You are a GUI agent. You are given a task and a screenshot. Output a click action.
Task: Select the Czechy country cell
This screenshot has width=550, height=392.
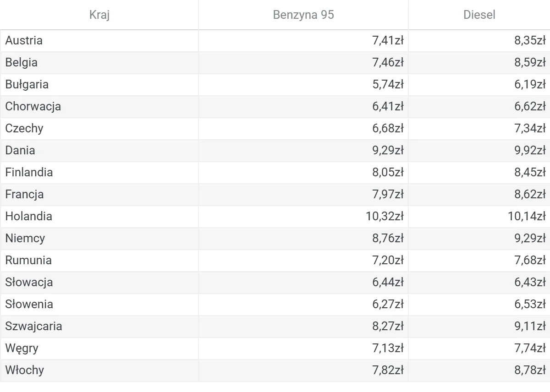99,129
